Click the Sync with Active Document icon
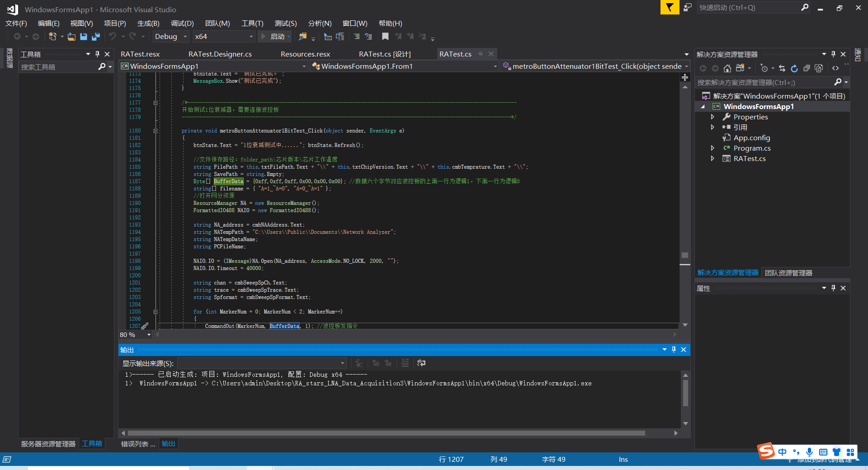 click(x=782, y=68)
